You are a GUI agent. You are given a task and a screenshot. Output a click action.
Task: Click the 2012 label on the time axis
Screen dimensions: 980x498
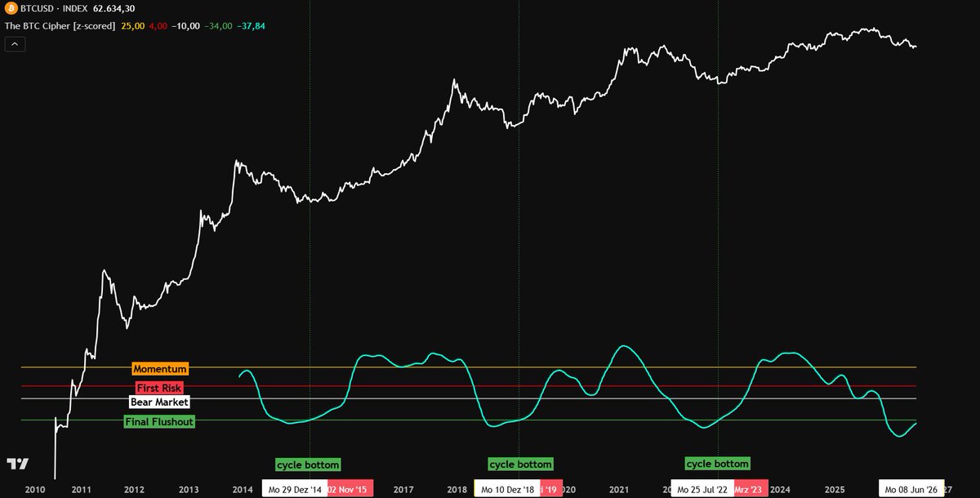click(134, 490)
